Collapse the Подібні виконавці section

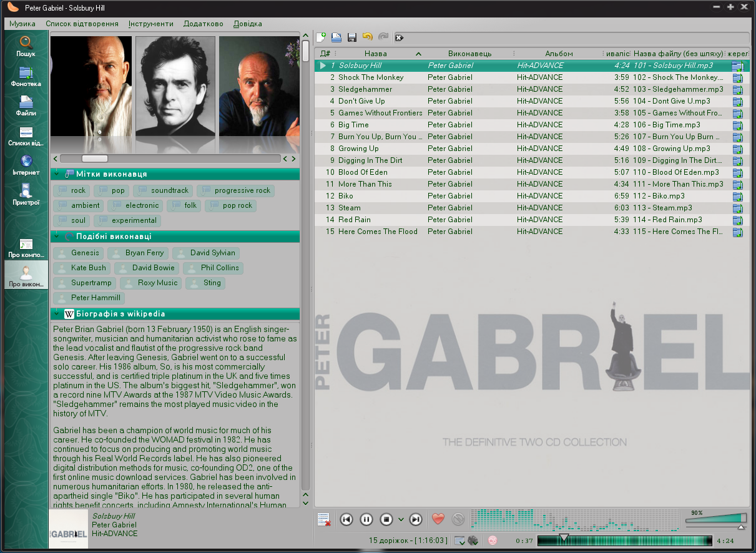click(x=57, y=236)
